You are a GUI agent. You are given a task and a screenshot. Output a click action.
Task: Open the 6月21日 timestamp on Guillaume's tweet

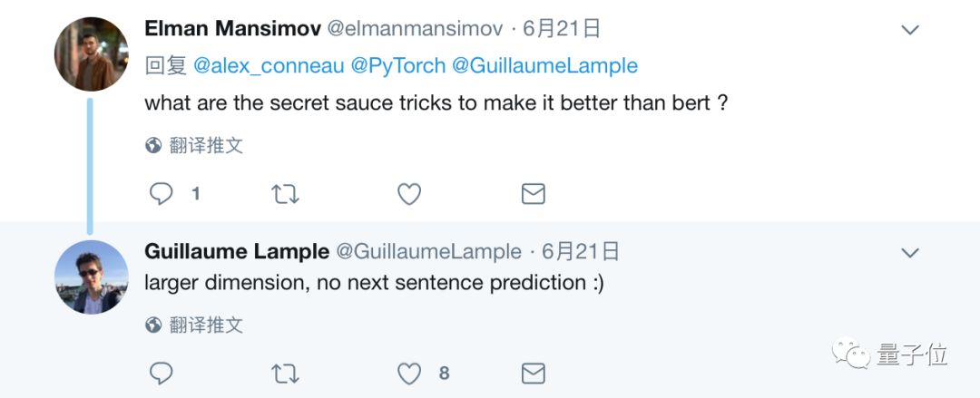(581, 251)
